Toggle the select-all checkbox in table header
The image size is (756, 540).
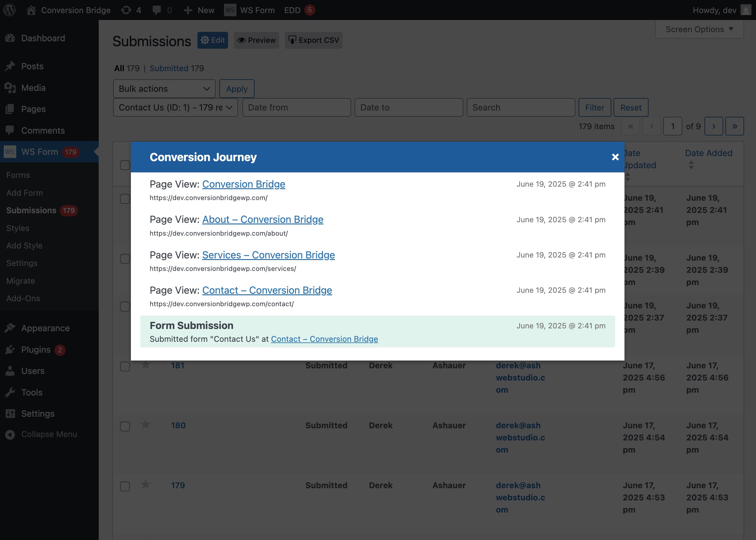pyautogui.click(x=125, y=165)
